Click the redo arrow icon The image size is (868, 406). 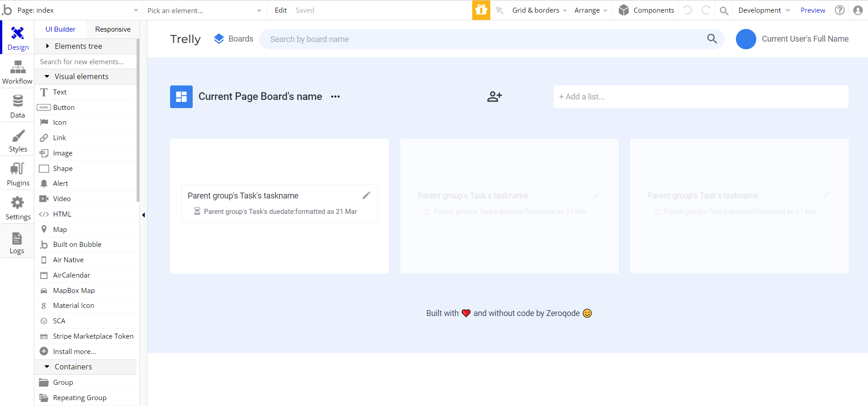[706, 10]
